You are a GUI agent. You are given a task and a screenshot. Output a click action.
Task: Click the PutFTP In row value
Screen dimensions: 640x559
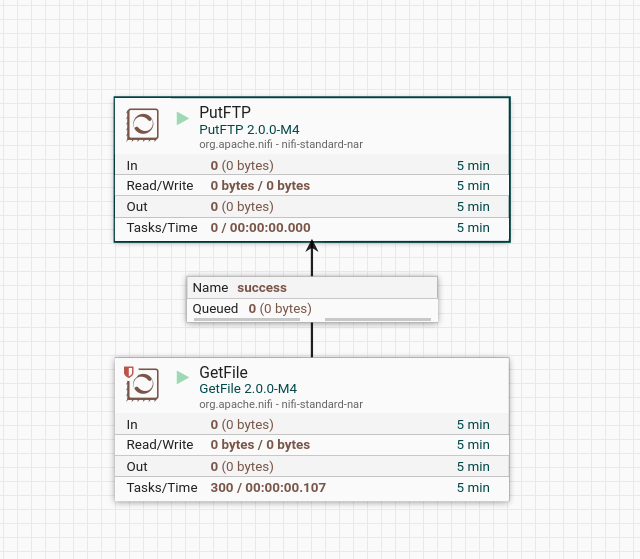pos(242,166)
